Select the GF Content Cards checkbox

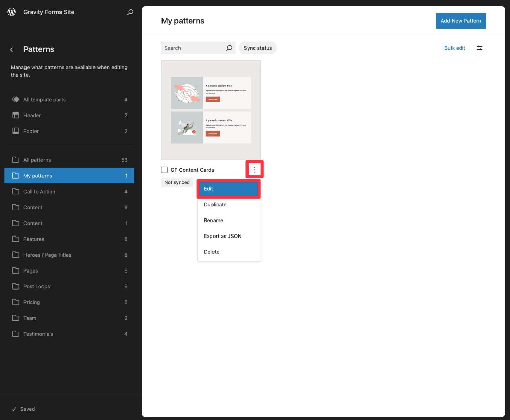pos(164,170)
